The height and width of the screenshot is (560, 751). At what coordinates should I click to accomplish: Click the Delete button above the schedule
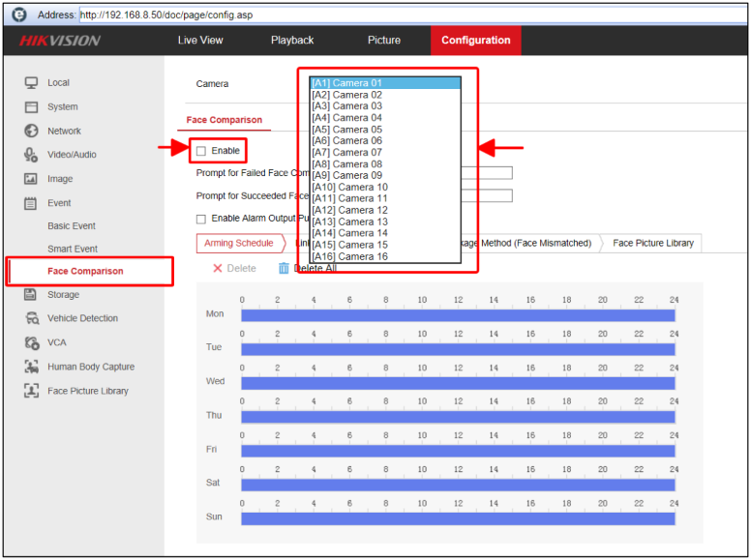pos(234,268)
